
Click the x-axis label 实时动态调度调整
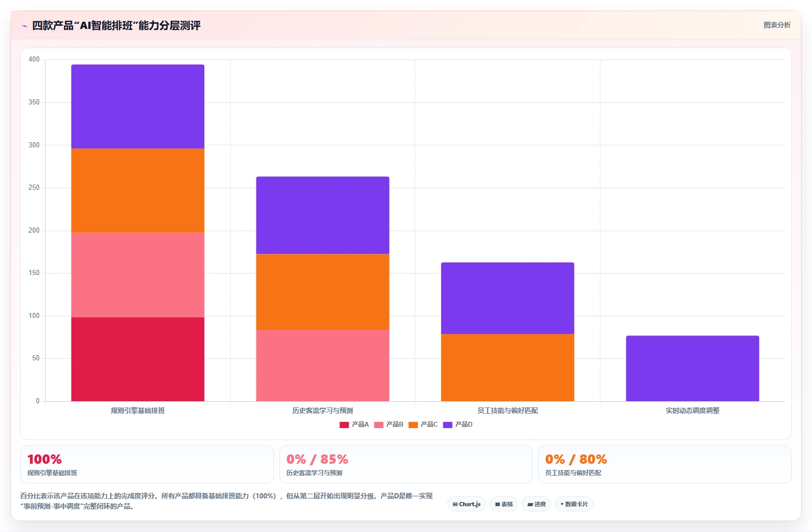pyautogui.click(x=693, y=411)
